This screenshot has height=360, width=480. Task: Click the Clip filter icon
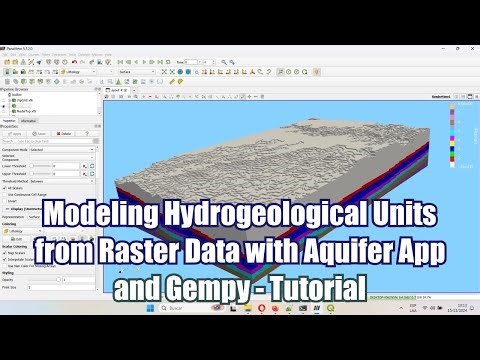[24, 81]
